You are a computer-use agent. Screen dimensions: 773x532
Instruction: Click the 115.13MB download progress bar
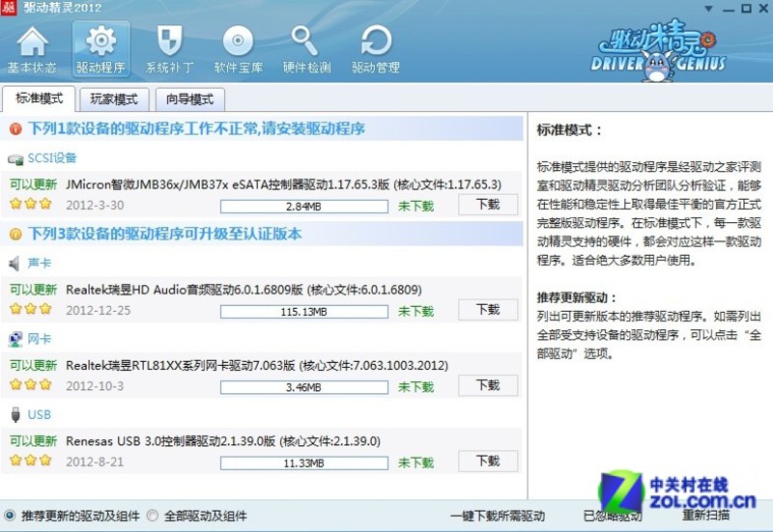pyautogui.click(x=304, y=312)
